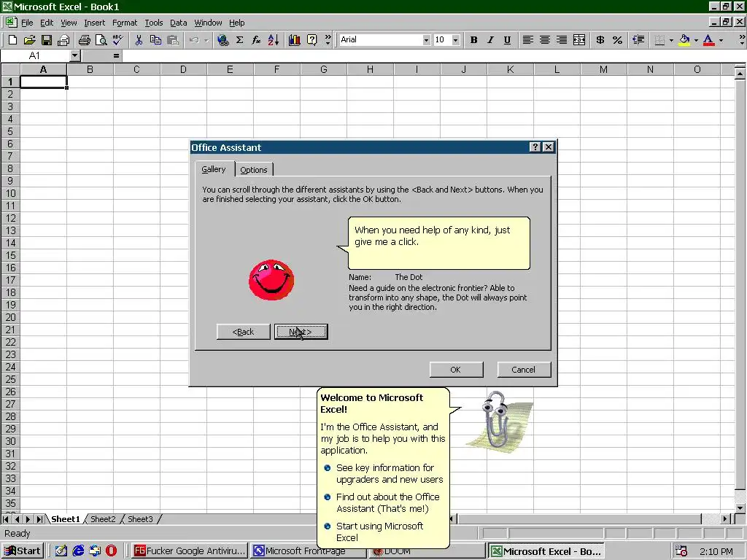
Task: Click the Borders toolbar icon
Action: point(659,40)
